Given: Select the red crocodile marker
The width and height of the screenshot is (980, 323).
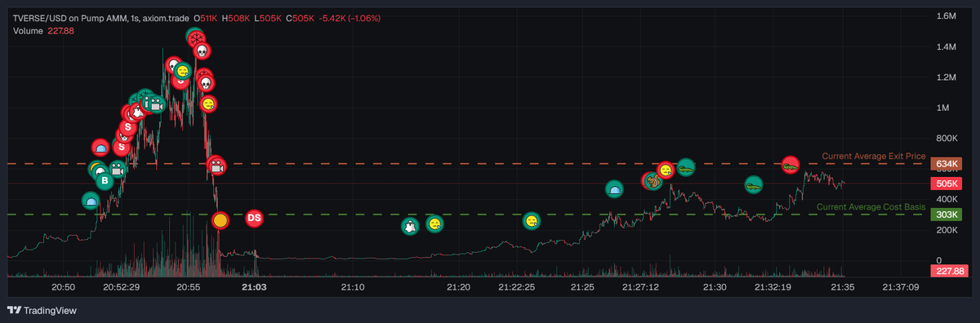Looking at the screenshot, I should click(x=790, y=165).
